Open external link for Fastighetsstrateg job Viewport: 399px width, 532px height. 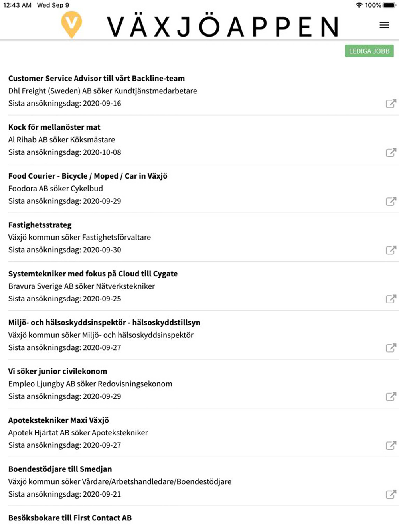391,250
